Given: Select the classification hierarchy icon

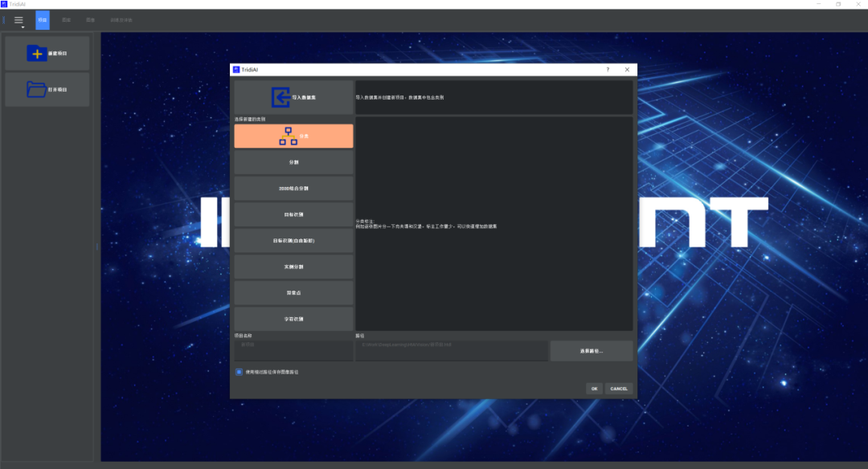Looking at the screenshot, I should [288, 136].
